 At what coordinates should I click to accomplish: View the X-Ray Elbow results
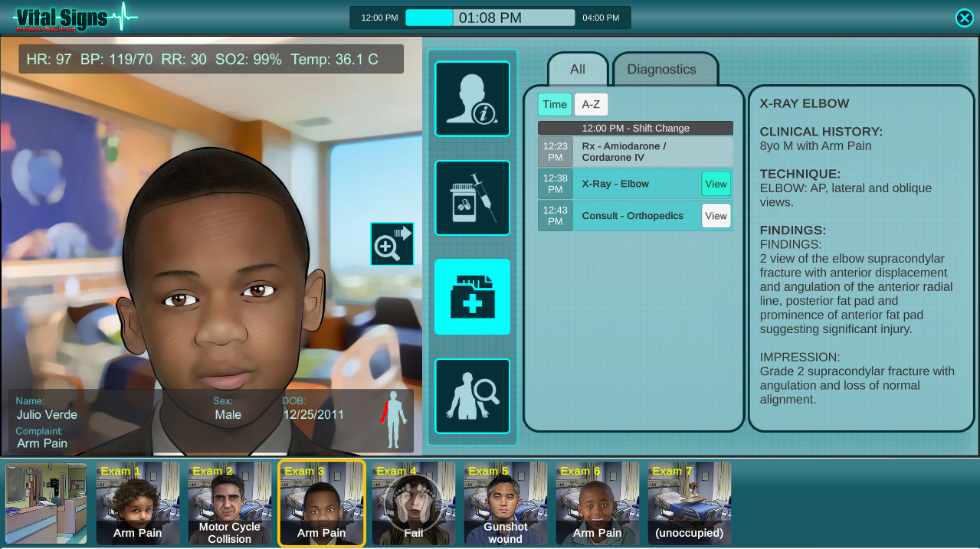(x=715, y=184)
